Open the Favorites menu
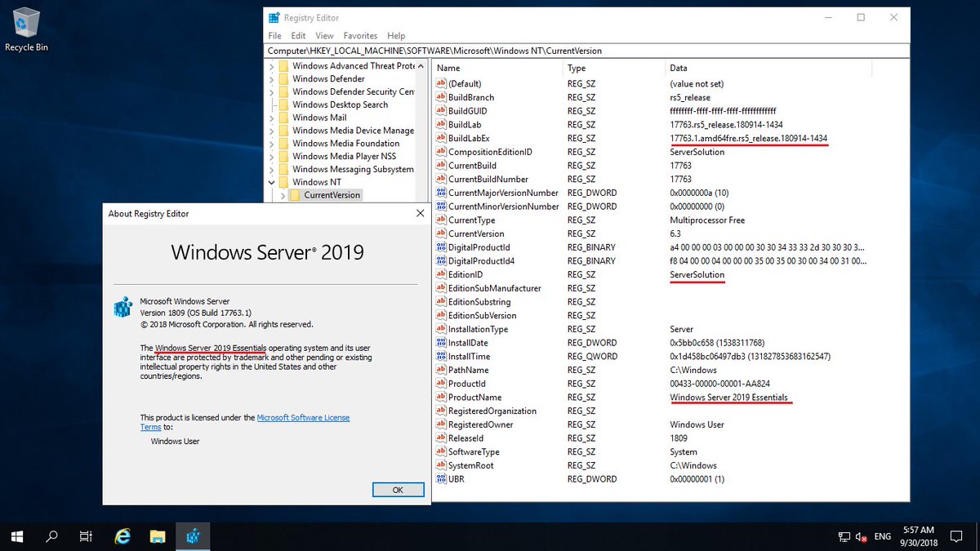This screenshot has height=551, width=980. (x=360, y=36)
